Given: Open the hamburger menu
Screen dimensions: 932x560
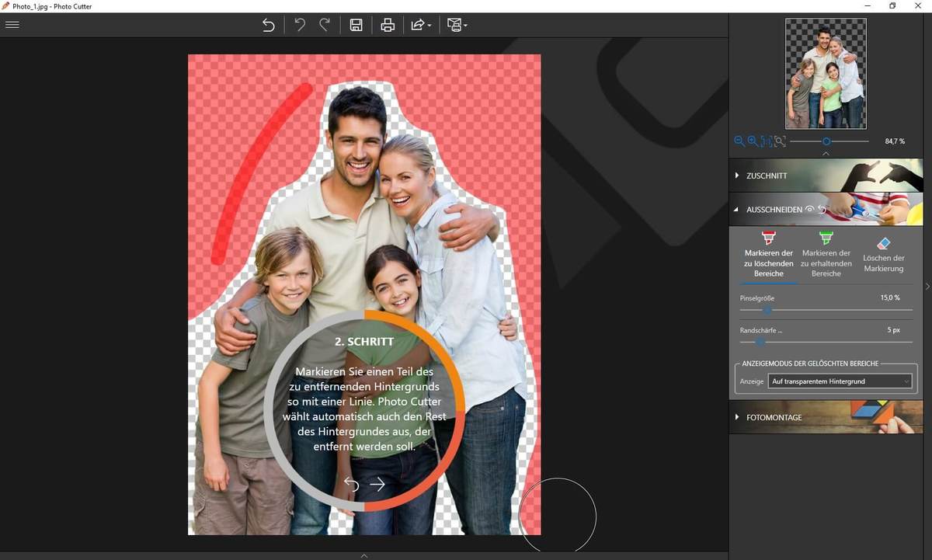Looking at the screenshot, I should point(12,25).
